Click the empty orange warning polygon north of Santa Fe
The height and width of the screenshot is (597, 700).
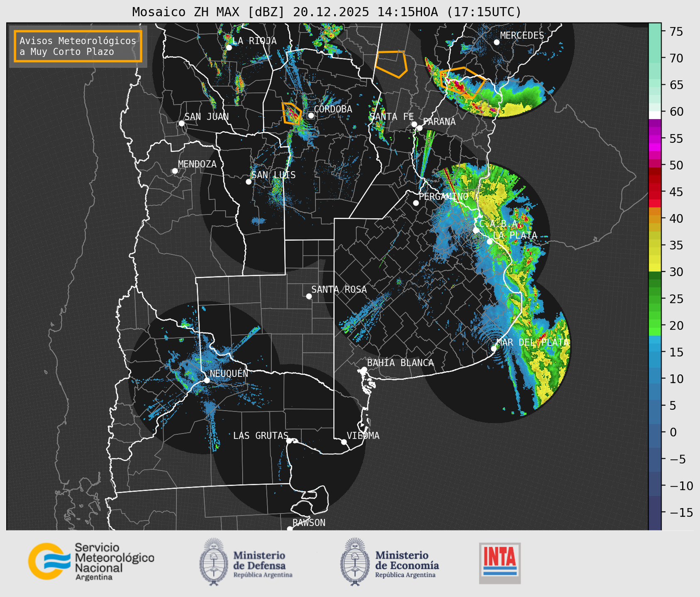391,64
